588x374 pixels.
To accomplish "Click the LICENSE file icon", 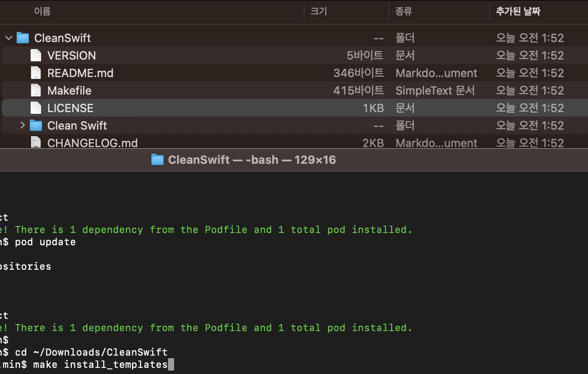I will coord(36,108).
